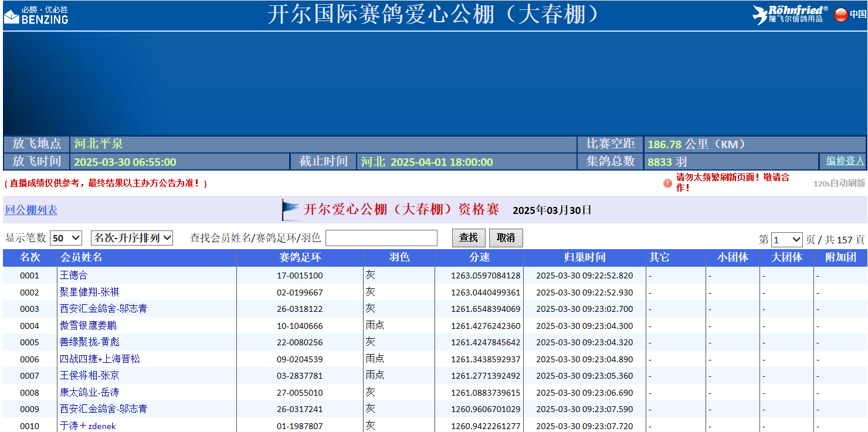
Task: Click the member search input field
Action: click(381, 238)
